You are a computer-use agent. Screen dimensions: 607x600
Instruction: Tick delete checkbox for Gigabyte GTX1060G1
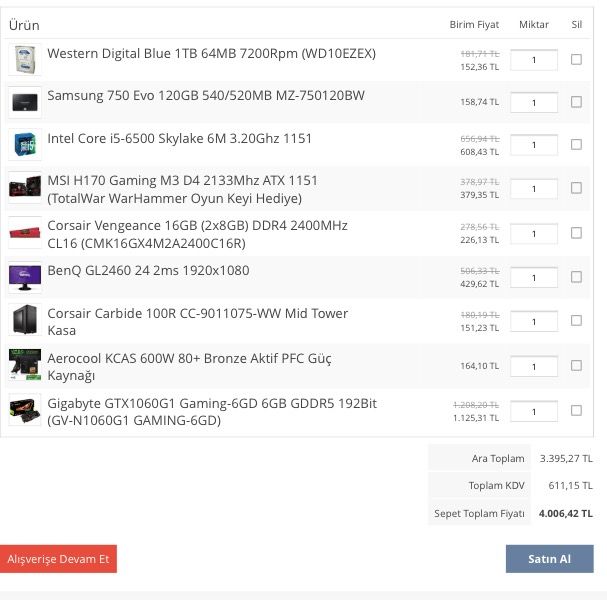[576, 410]
